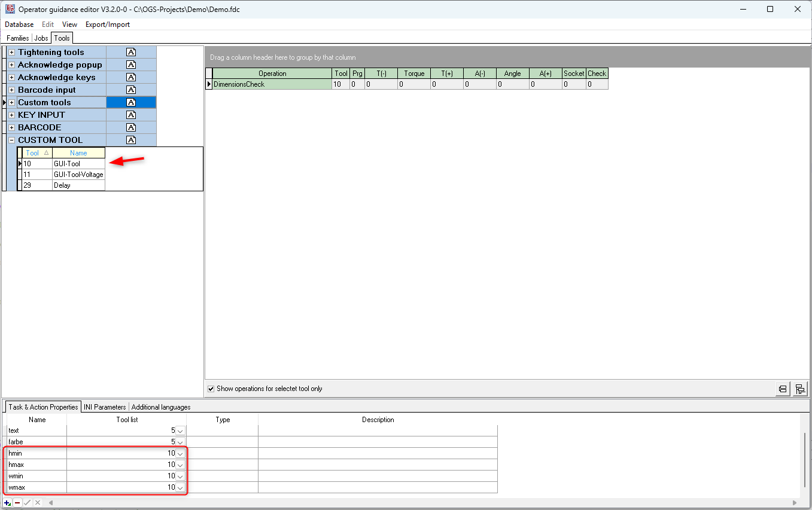Expand the KEY INPUT group
The height and width of the screenshot is (510, 812).
tap(11, 115)
